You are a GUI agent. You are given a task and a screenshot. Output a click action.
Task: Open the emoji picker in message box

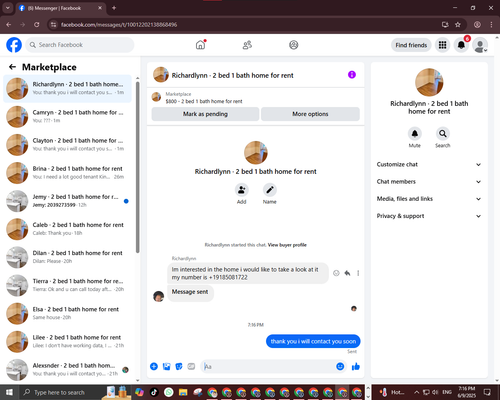pyautogui.click(x=340, y=367)
